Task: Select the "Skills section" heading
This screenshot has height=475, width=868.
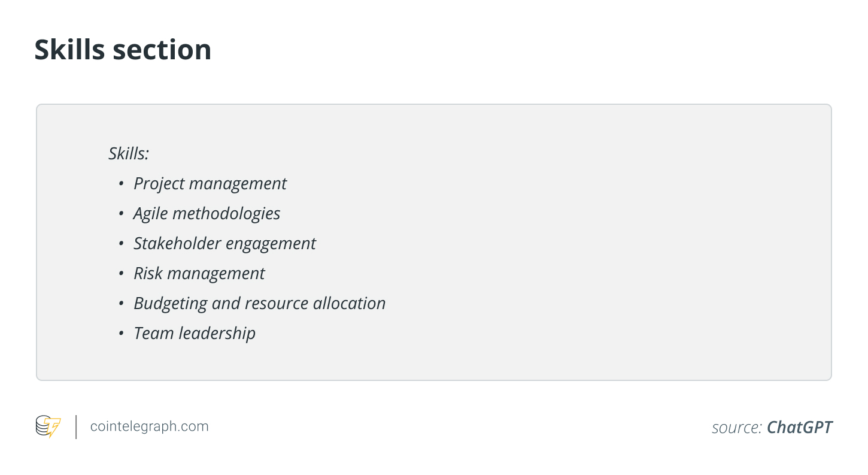Action: (123, 50)
